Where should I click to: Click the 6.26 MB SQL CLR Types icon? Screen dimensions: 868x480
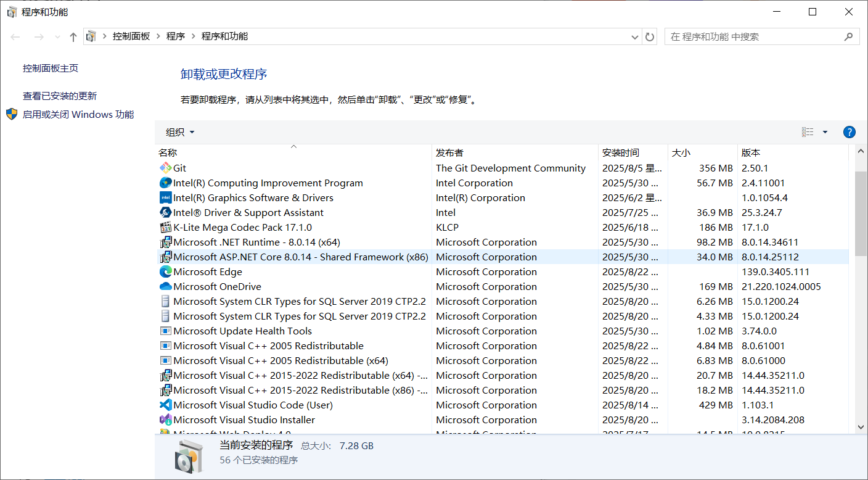point(165,301)
